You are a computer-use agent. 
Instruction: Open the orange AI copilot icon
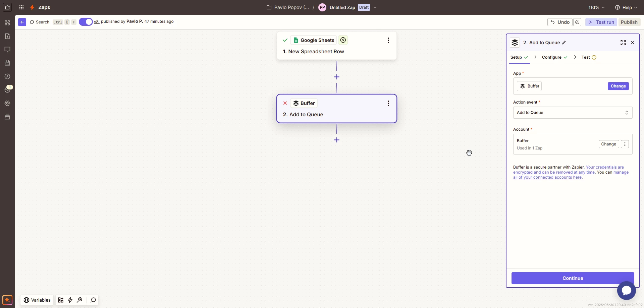7,300
